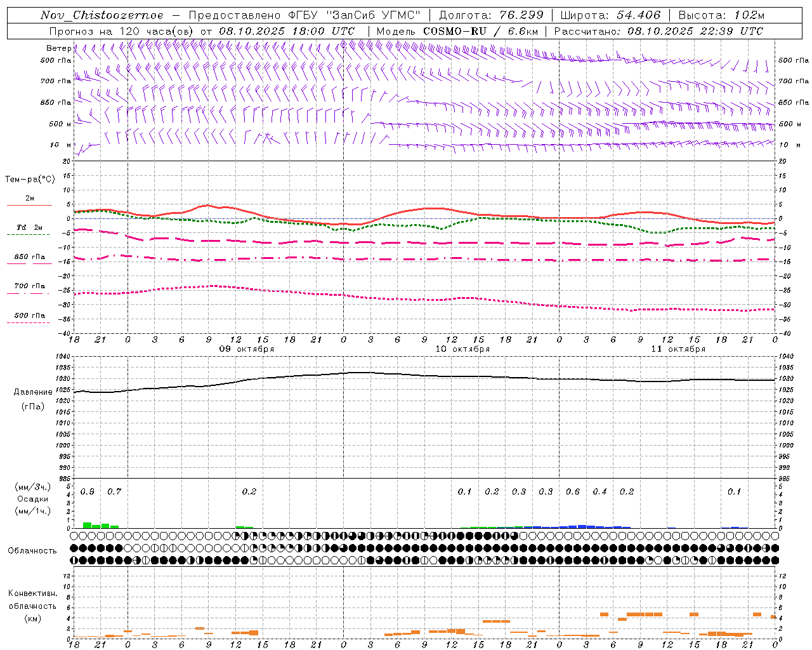Click the 0.7 precipitation amount value
This screenshot has height=650, width=812.
click(x=114, y=492)
